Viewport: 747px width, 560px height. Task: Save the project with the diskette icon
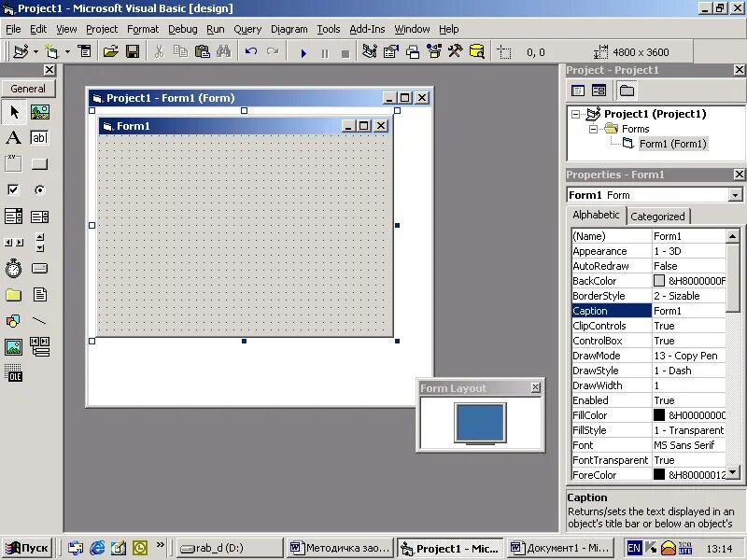point(133,51)
